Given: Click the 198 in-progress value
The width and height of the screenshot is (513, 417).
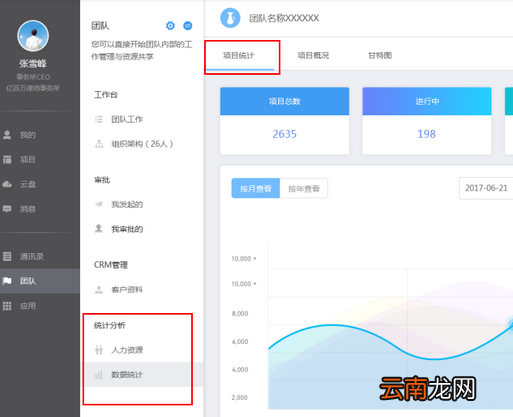Looking at the screenshot, I should click(x=427, y=134).
